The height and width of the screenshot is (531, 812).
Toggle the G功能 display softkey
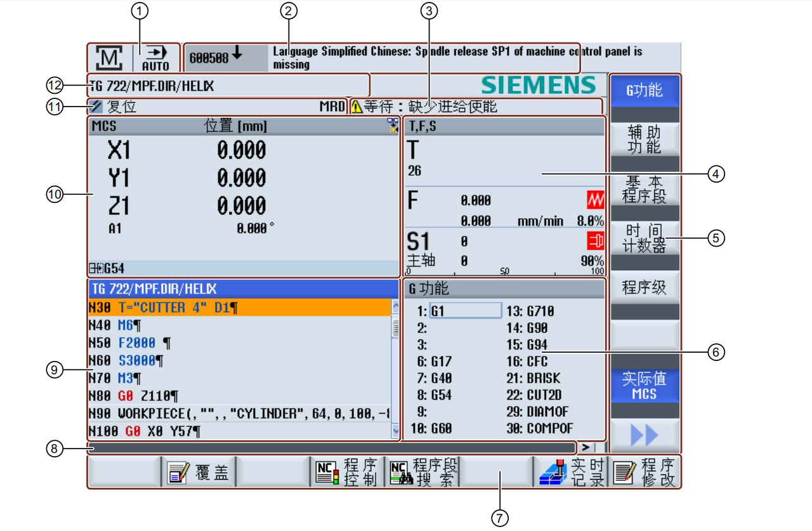pos(644,91)
